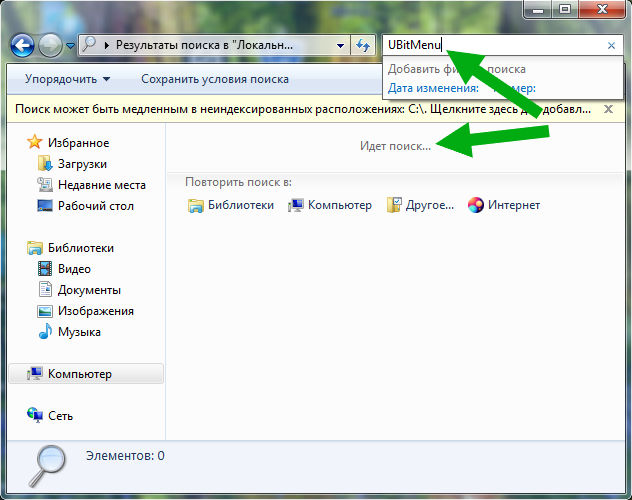Click Сохранить условия поиска toolbar item

215,79
